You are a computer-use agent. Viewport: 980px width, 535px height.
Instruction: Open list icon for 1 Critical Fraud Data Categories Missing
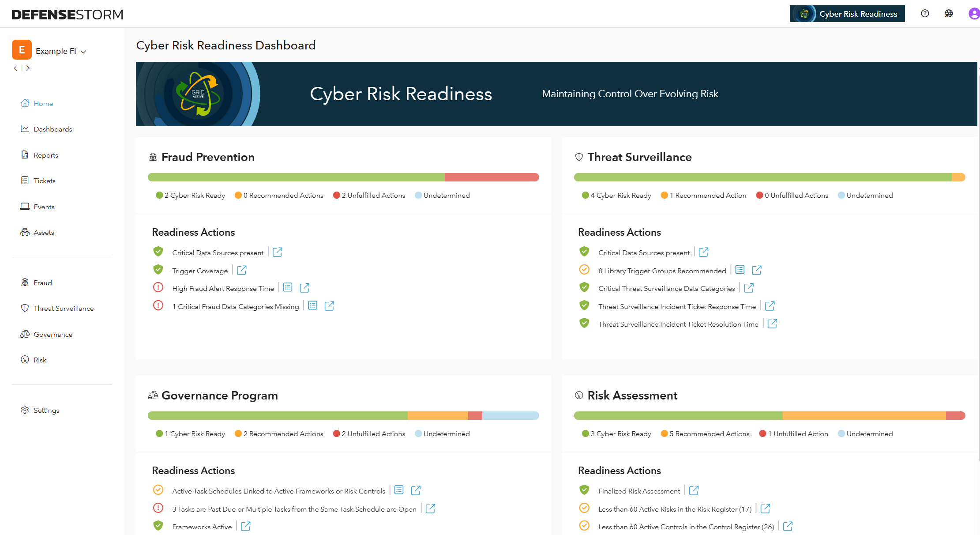click(x=313, y=305)
